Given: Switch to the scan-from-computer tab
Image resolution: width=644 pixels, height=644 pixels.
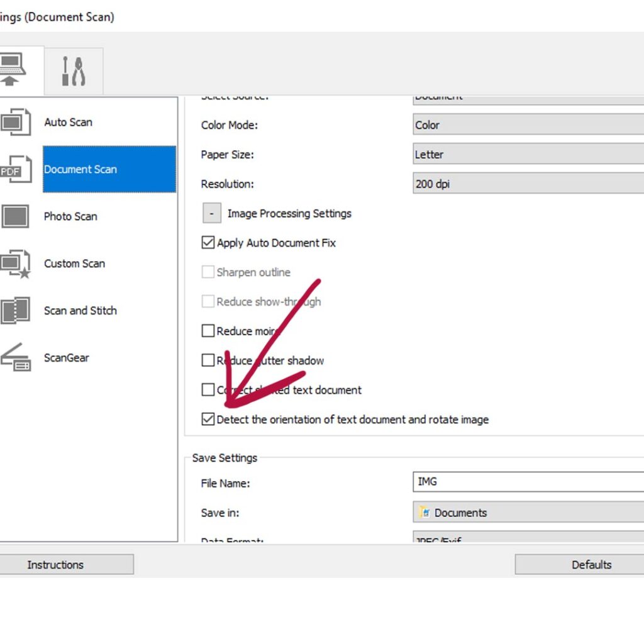Looking at the screenshot, I should click(x=13, y=69).
